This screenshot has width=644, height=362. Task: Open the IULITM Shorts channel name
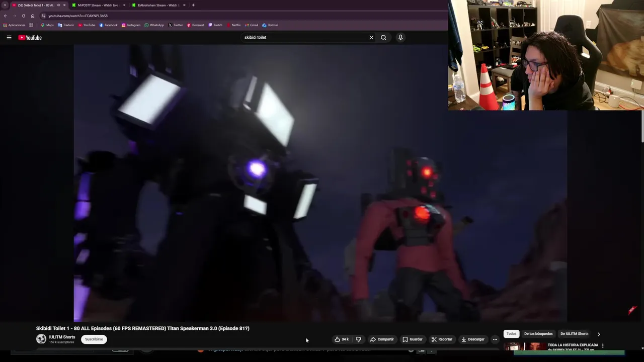coord(62,337)
